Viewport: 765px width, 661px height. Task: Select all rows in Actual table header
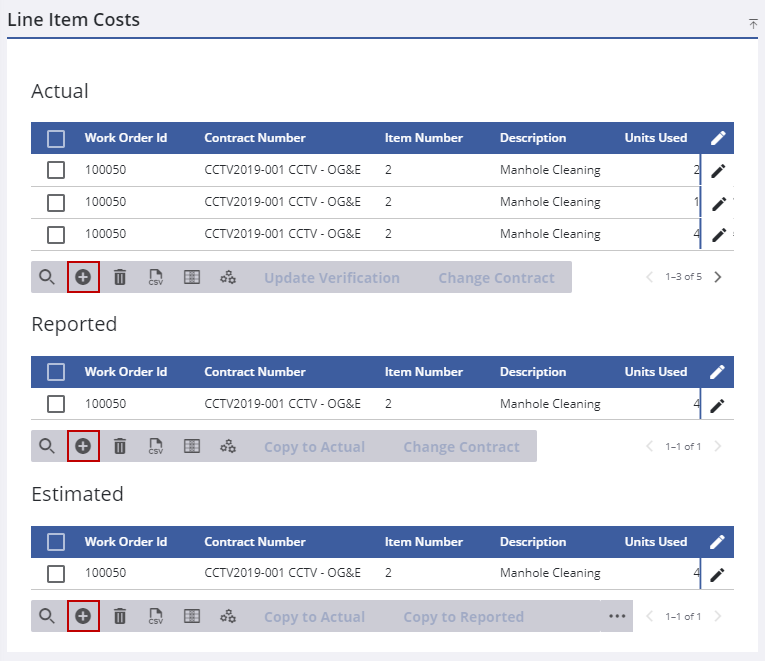tap(56, 139)
